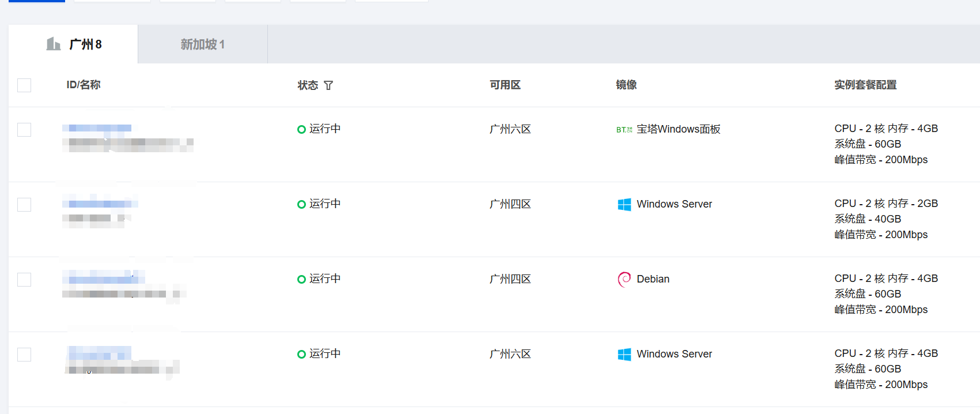Open the 广州 8 region tab
Screen dimensions: 980x414
tap(85, 44)
